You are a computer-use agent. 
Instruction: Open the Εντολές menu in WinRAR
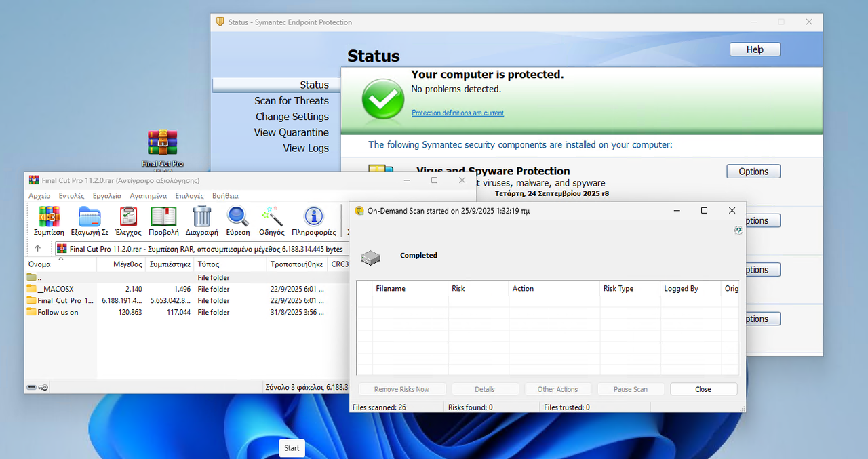tap(71, 195)
